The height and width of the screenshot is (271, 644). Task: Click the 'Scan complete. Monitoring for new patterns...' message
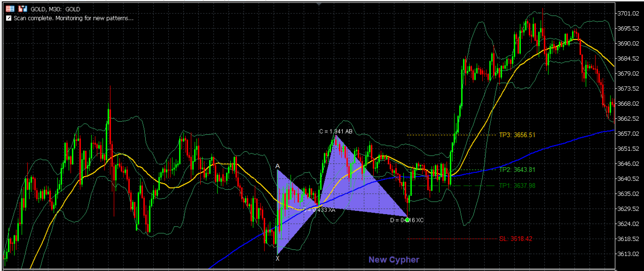(x=73, y=18)
